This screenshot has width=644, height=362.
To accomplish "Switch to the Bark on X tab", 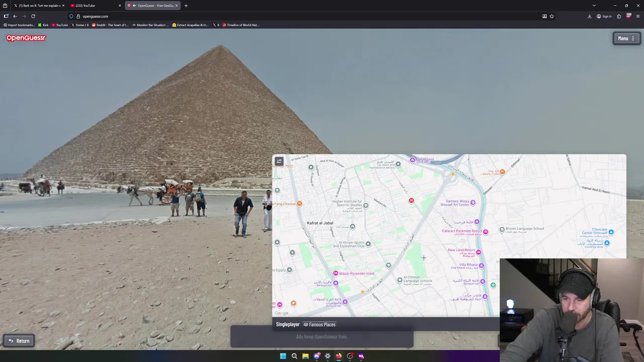I will click(x=39, y=6).
